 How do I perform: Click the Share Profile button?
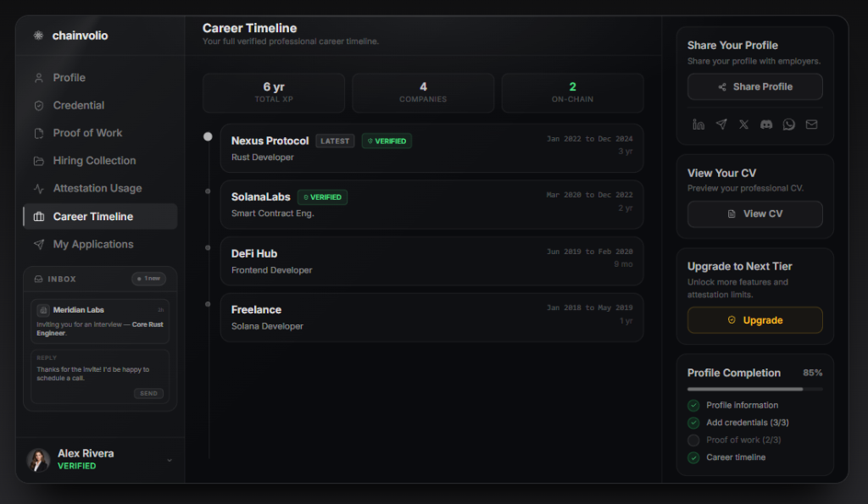[x=754, y=87]
